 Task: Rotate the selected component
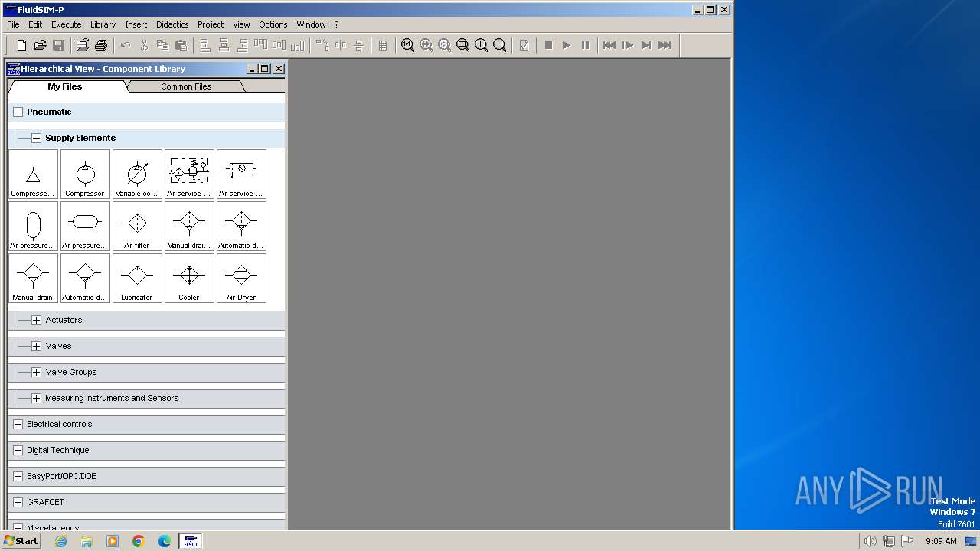[322, 45]
